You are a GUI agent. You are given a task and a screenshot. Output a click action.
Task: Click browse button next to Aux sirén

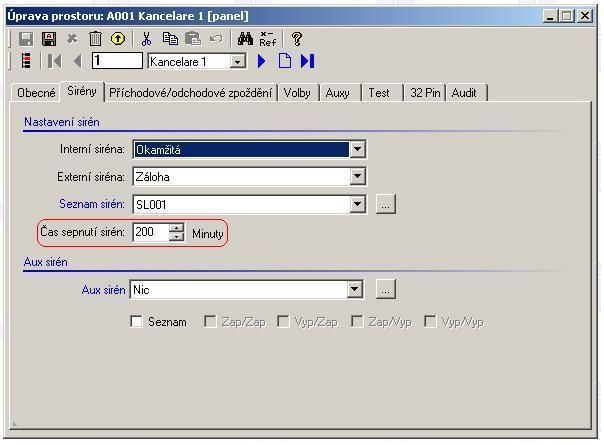(386, 290)
